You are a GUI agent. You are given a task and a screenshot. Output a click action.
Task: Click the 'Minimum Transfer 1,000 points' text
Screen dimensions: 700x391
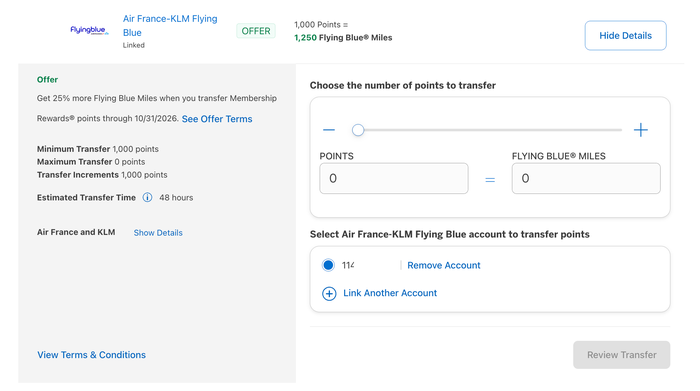pyautogui.click(x=98, y=149)
